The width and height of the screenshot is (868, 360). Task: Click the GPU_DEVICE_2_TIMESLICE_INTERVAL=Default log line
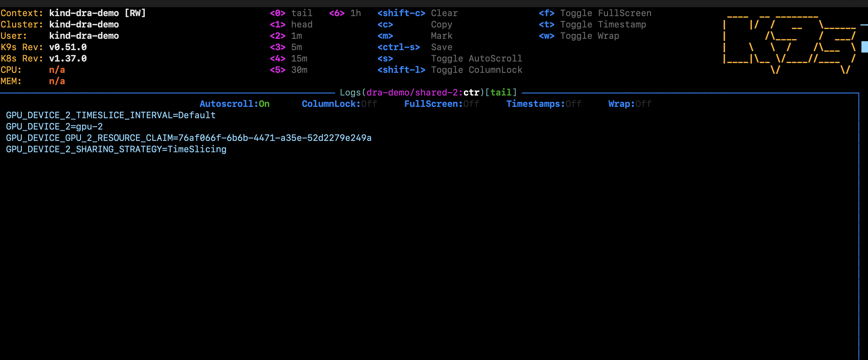coord(111,115)
